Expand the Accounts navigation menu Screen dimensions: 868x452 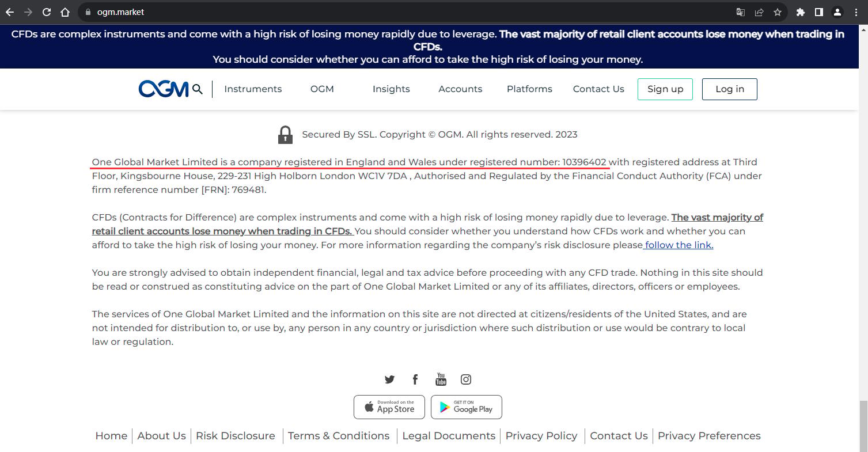[x=460, y=89]
